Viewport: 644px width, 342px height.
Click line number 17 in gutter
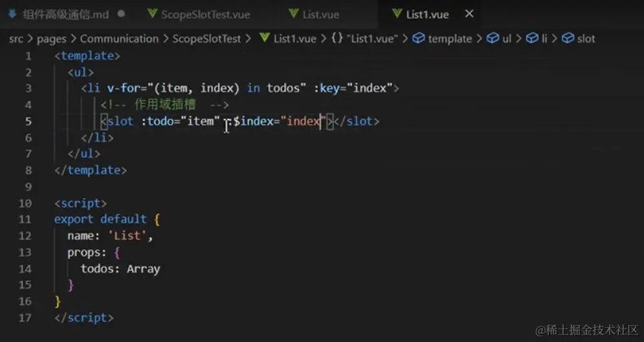pos(25,318)
